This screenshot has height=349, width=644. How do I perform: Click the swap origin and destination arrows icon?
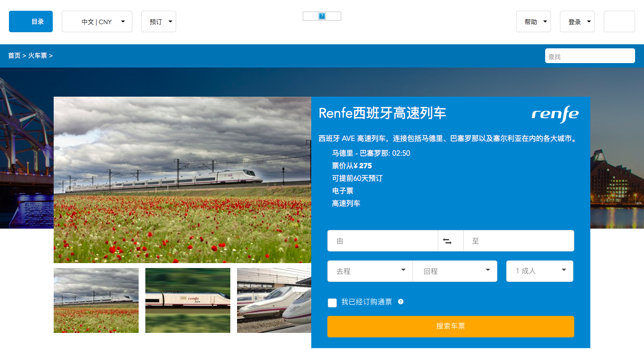pyautogui.click(x=447, y=241)
